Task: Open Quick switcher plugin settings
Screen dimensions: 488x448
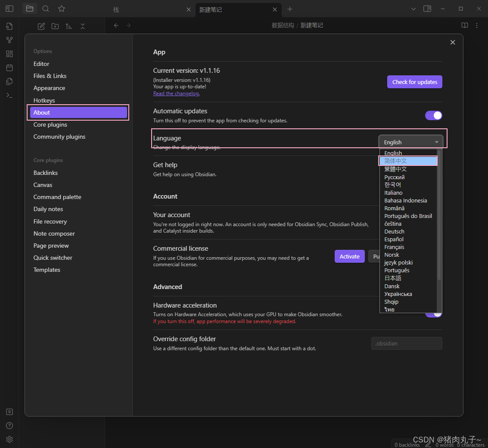Action: 78,258
